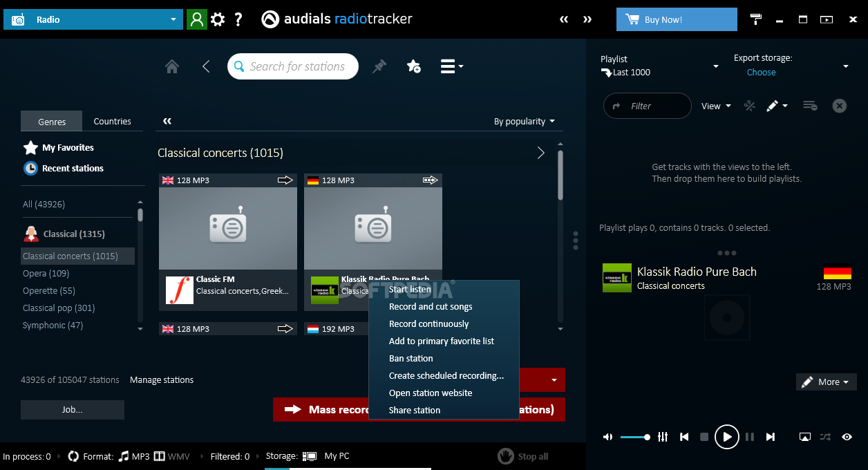Open the View dropdown
The width and height of the screenshot is (868, 470).
tap(716, 106)
